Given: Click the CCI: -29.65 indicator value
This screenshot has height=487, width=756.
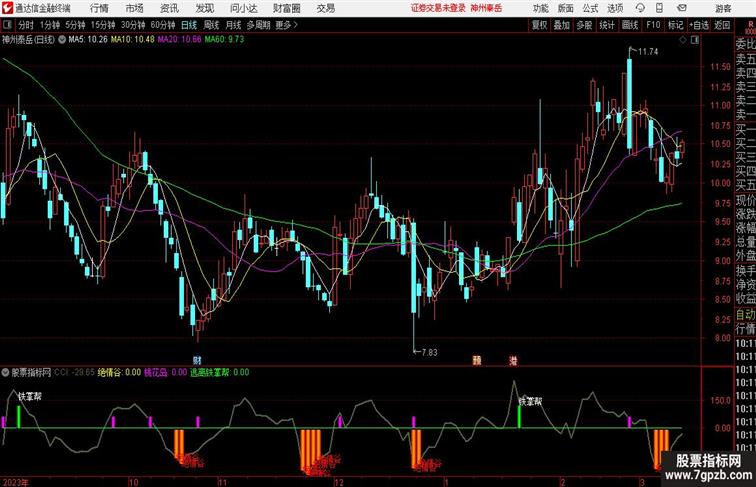Looking at the screenshot, I should [74, 372].
